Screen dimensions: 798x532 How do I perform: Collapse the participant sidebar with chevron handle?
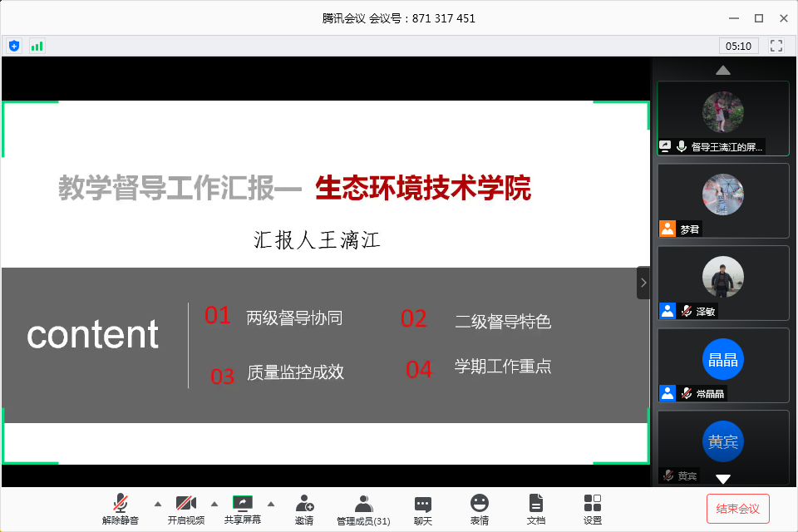[x=643, y=283]
